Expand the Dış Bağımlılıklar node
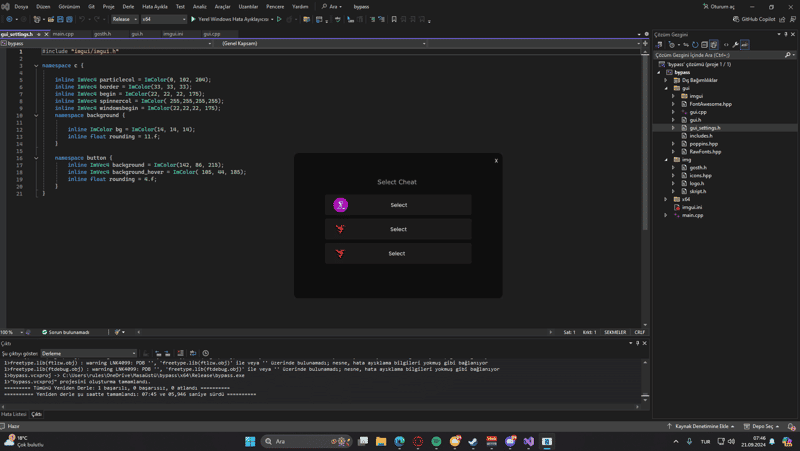This screenshot has height=451, width=800. pos(666,80)
